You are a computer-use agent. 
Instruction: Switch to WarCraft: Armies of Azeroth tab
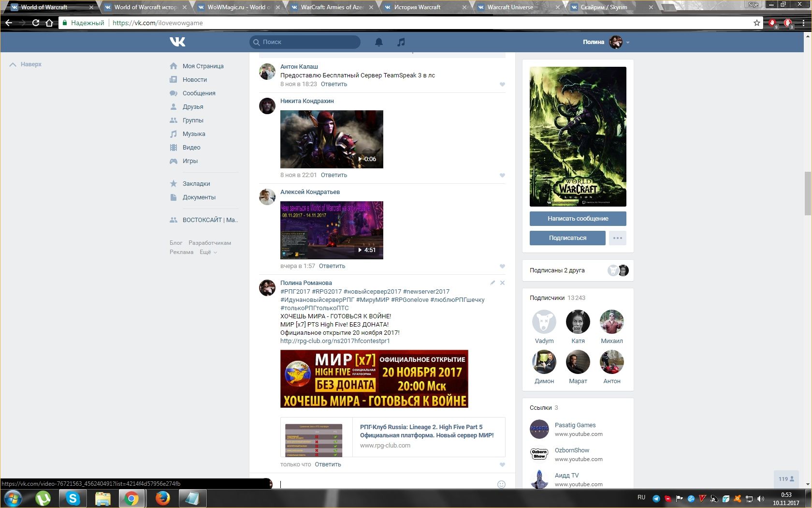(x=332, y=7)
